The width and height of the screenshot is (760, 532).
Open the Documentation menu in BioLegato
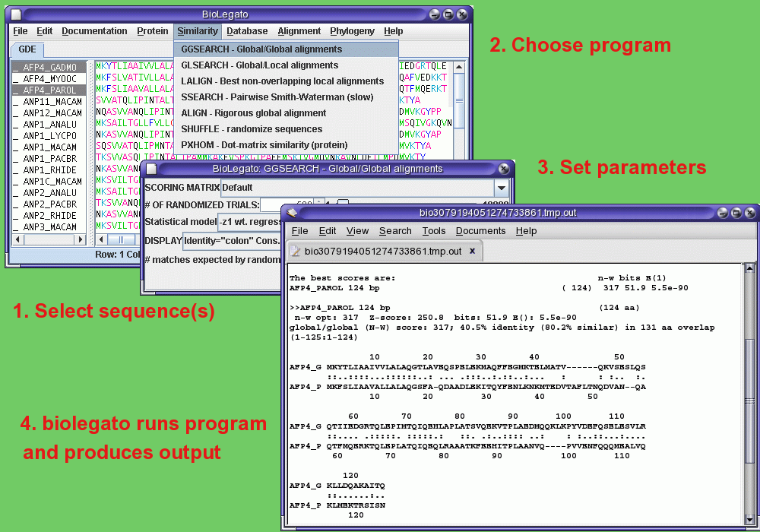[x=94, y=31]
